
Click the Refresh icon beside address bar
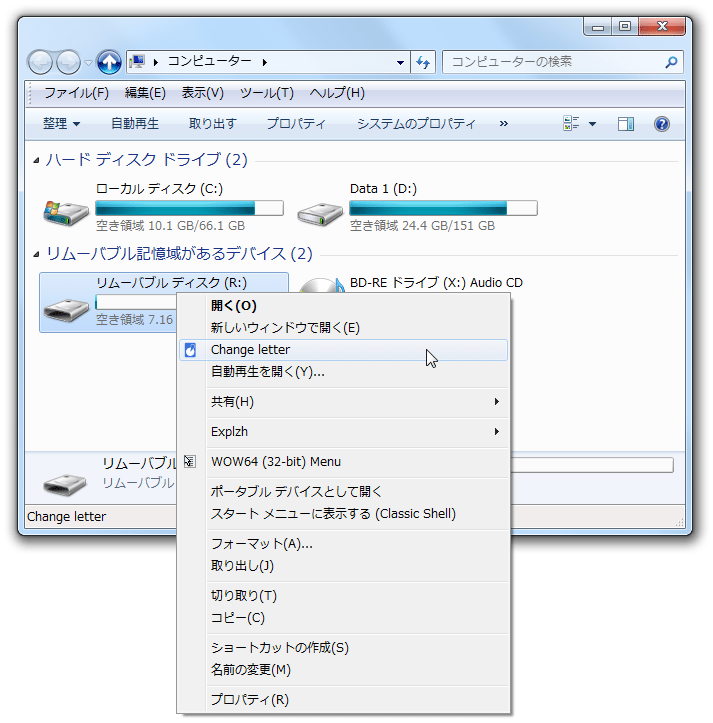(423, 62)
